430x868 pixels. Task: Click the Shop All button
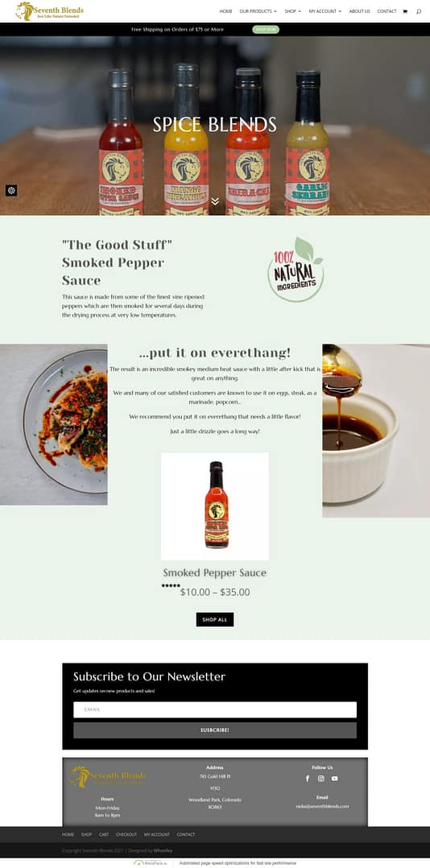pos(215,619)
